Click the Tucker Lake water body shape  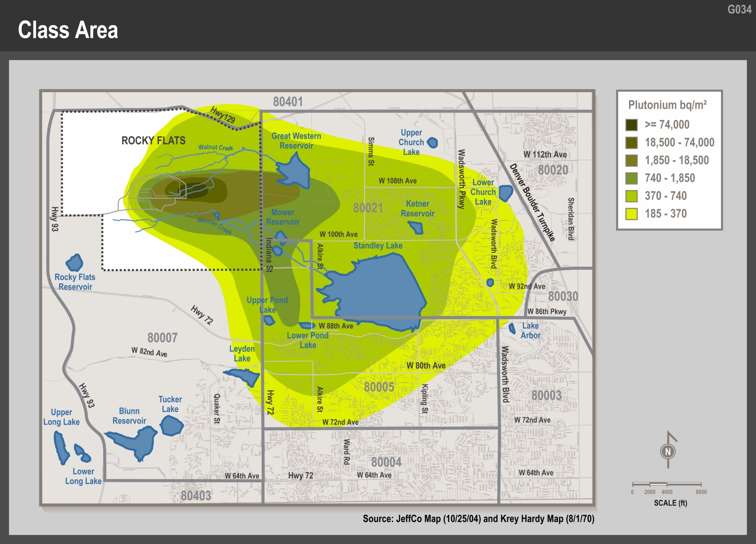172,426
